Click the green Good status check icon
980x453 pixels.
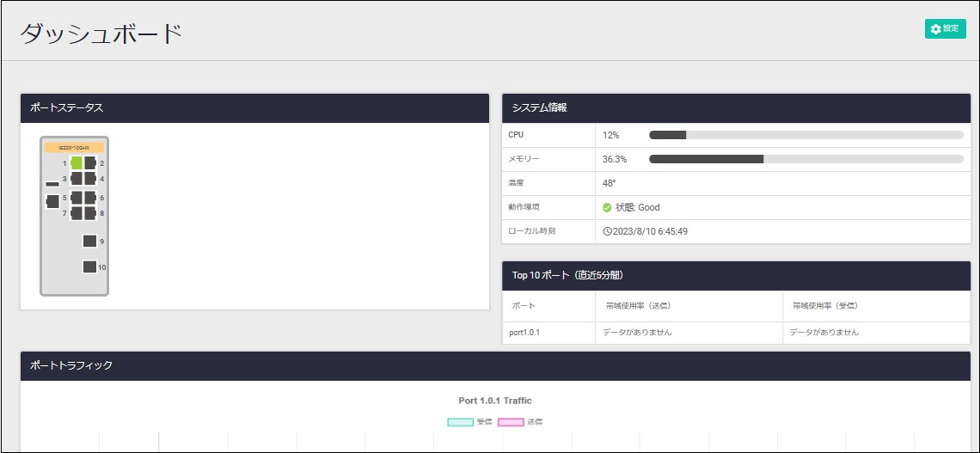point(607,207)
